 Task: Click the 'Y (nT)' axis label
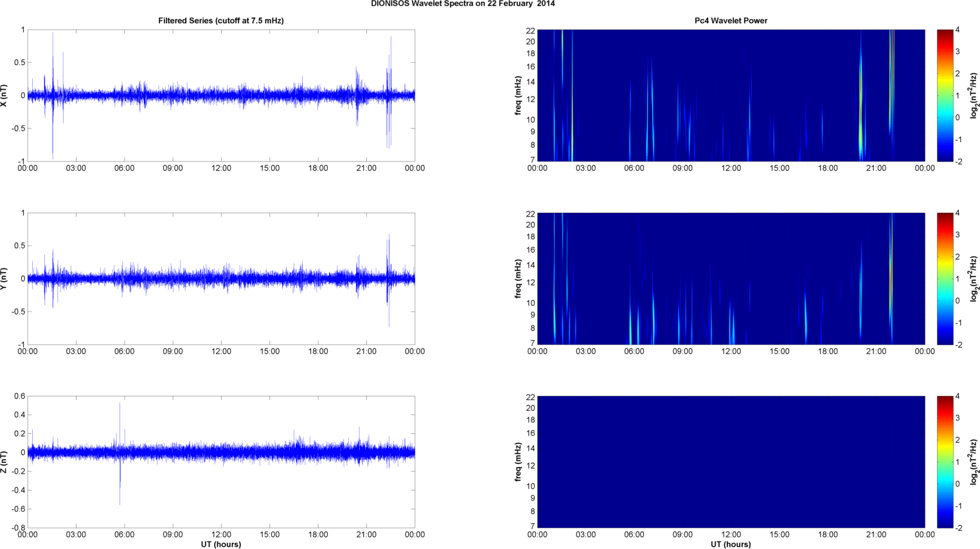[x=4, y=278]
